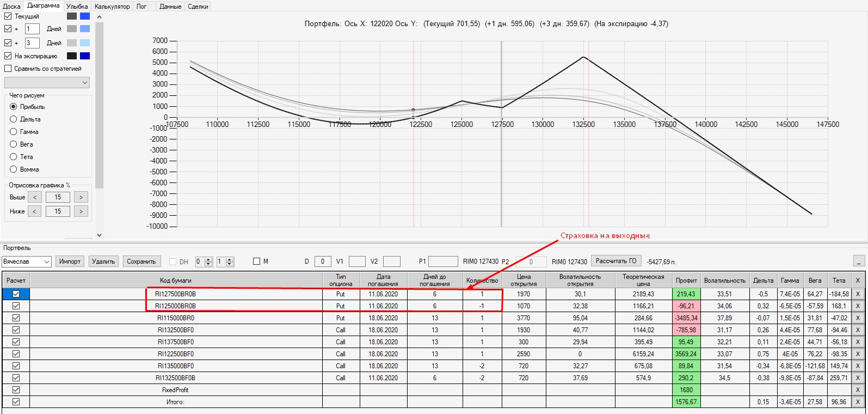Uncheck the calculation box for RI127500BR0B
Image resolution: width=868 pixels, height=414 pixels.
(16, 294)
